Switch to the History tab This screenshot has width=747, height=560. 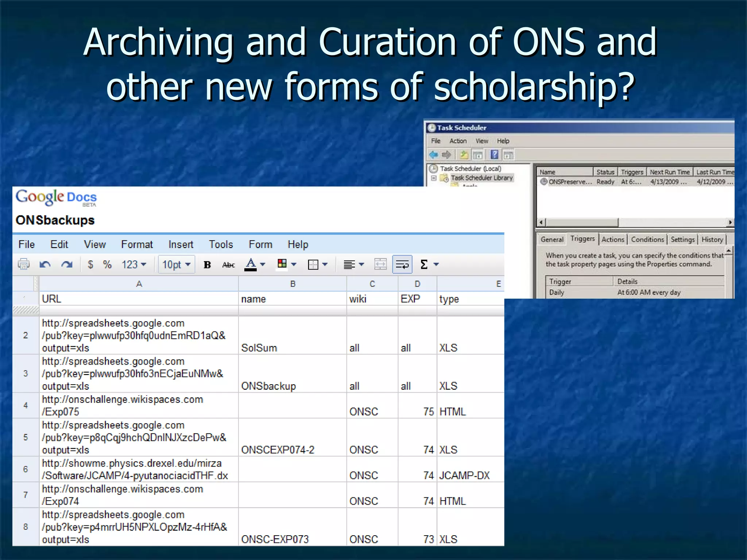pos(712,240)
